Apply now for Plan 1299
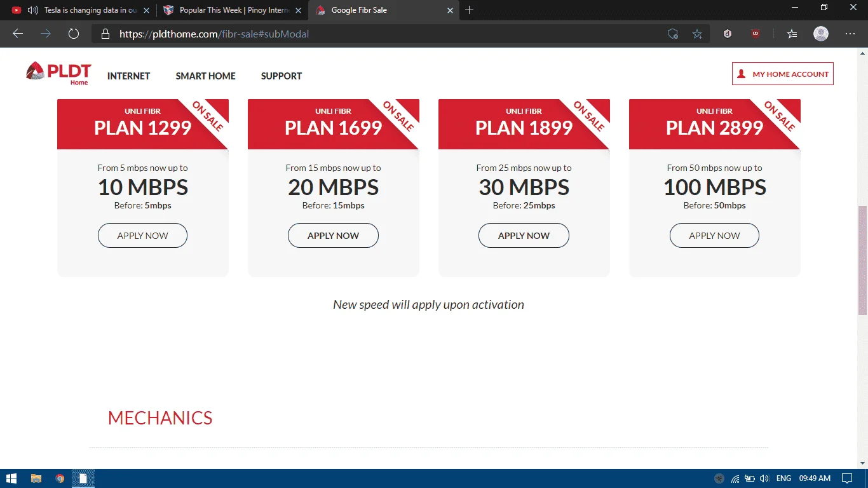Screen dimensions: 868x488 (x=142, y=236)
